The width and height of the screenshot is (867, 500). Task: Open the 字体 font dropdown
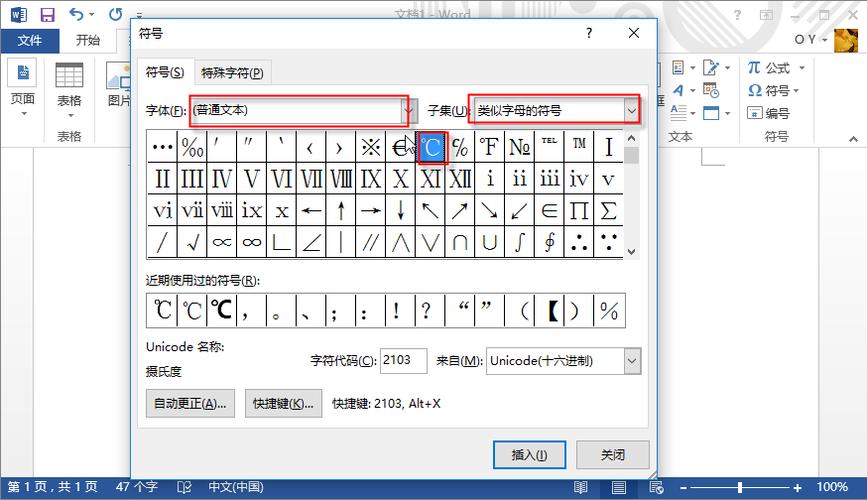409,111
